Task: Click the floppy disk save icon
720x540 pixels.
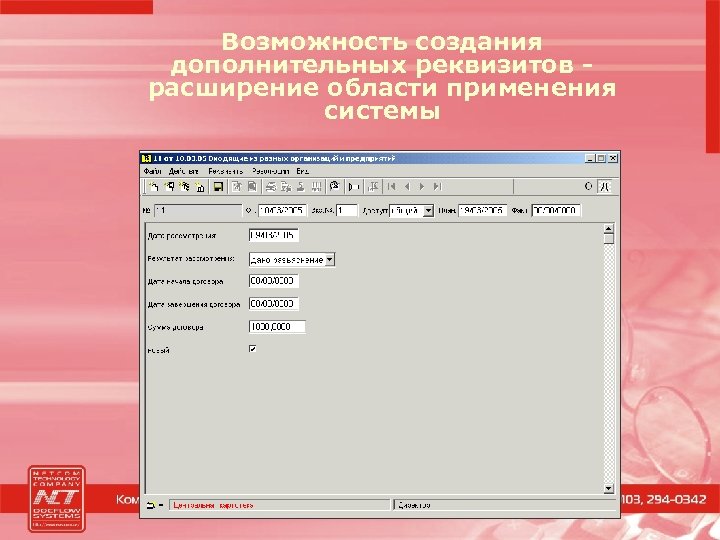Action: [218, 186]
